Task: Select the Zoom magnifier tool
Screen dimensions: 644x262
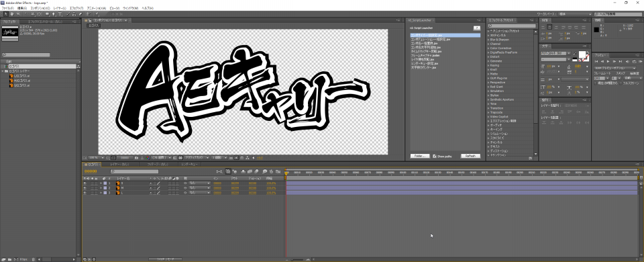Action: (x=19, y=13)
